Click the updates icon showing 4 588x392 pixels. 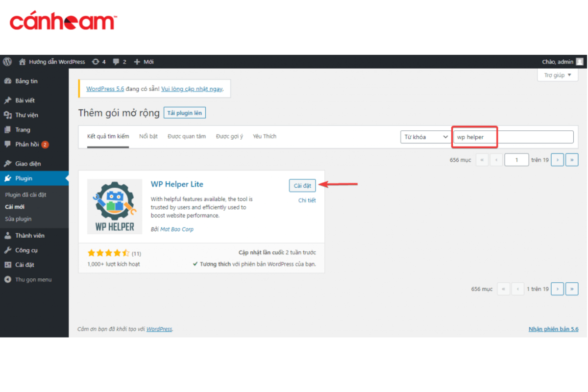[x=96, y=62]
